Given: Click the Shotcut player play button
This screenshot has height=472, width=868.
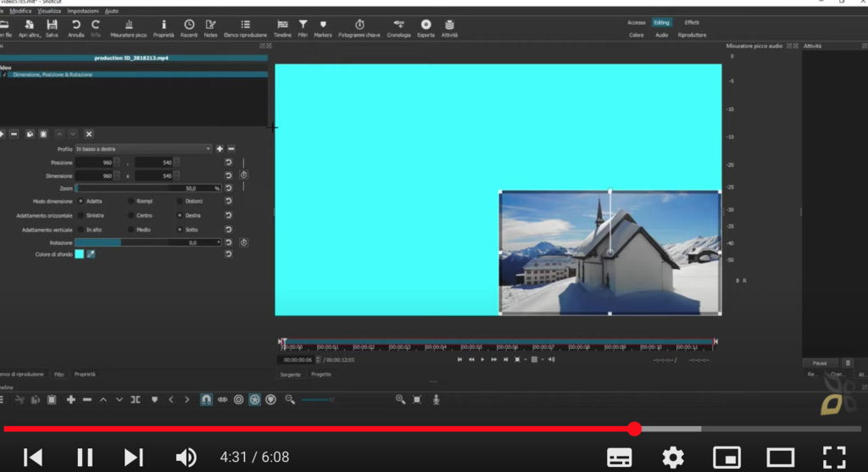Looking at the screenshot, I should 482,359.
